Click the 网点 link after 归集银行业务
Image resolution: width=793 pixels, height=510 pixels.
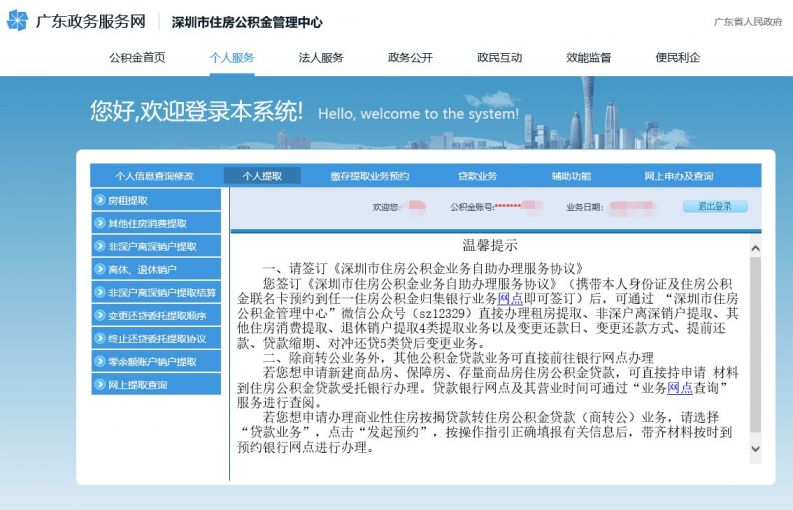coord(510,299)
